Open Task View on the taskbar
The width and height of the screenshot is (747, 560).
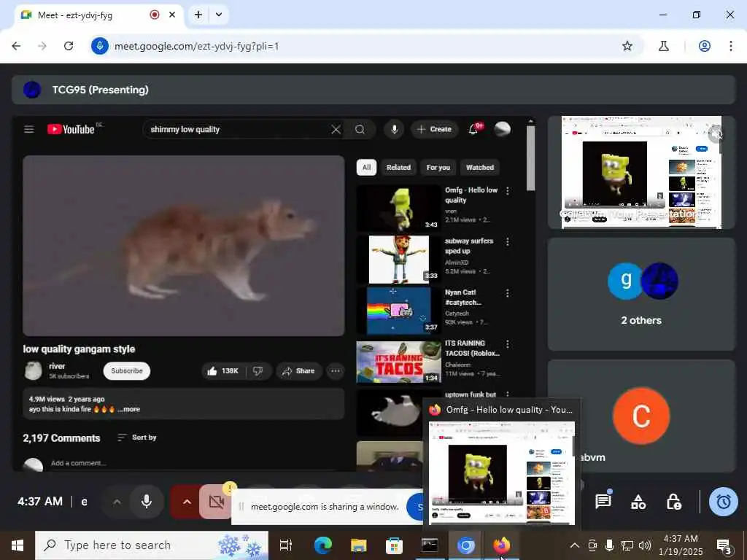click(286, 545)
